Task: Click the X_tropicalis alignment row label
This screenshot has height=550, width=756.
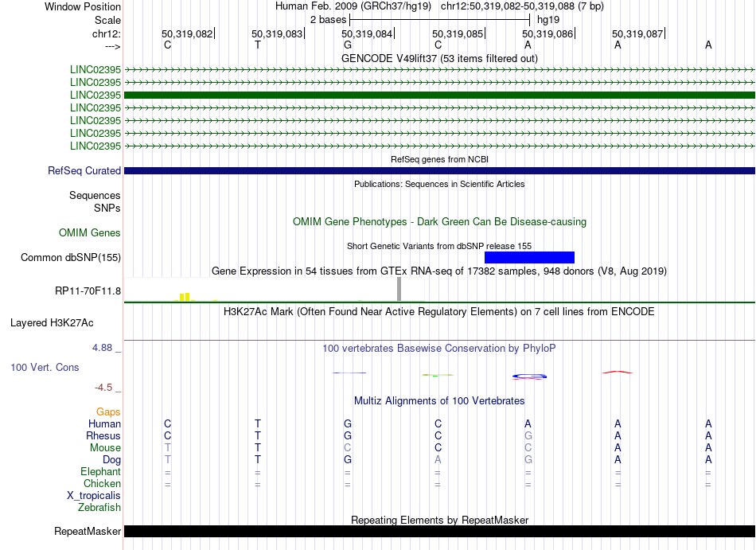Action: [x=94, y=496]
